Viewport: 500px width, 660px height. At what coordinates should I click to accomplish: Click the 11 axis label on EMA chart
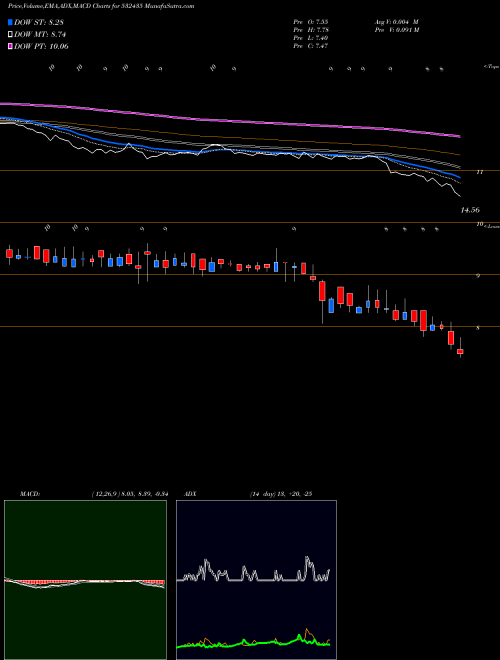479,172
